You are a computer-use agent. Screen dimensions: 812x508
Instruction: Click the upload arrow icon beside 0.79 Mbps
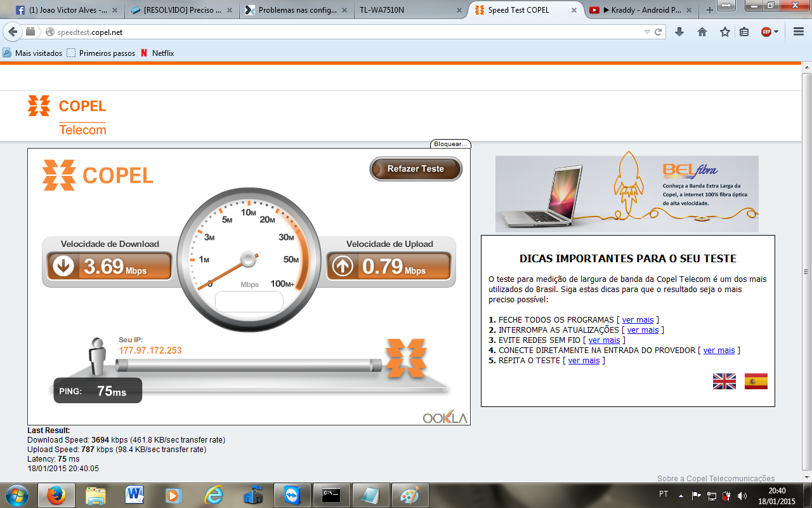tap(343, 266)
